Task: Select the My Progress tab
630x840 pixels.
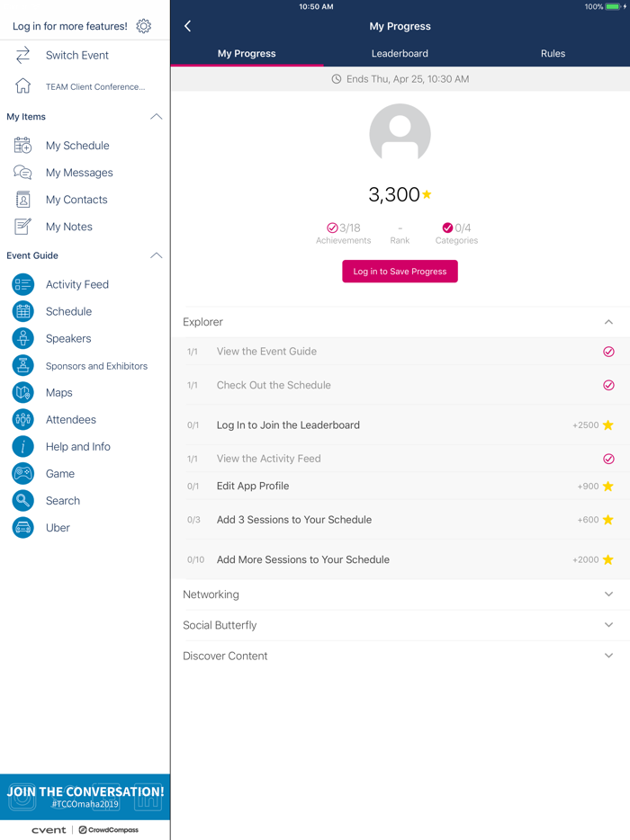Action: [247, 54]
